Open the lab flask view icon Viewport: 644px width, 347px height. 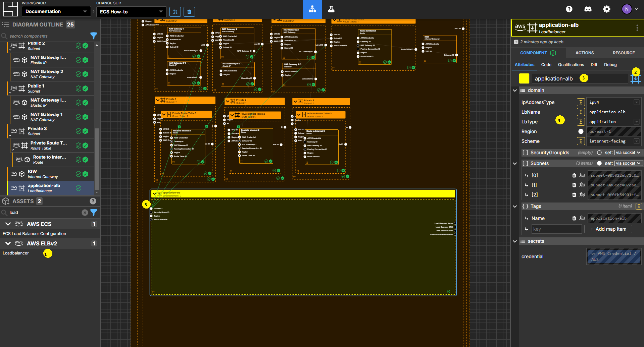coord(331,9)
